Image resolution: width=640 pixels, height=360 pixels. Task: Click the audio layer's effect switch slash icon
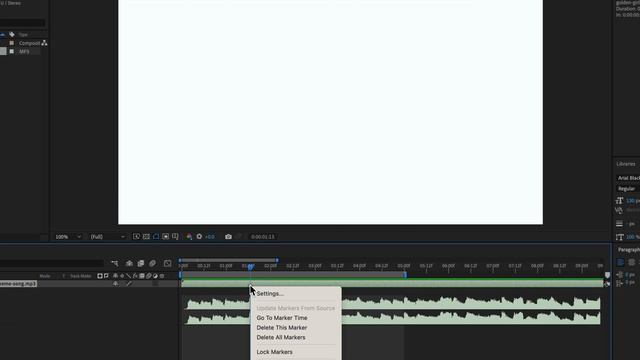click(x=129, y=284)
